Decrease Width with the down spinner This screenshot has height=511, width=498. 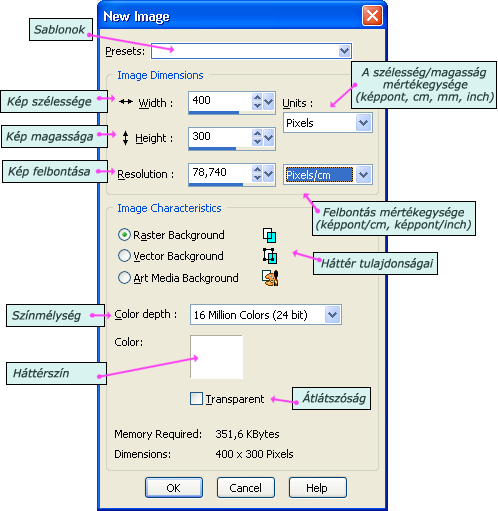point(257,106)
